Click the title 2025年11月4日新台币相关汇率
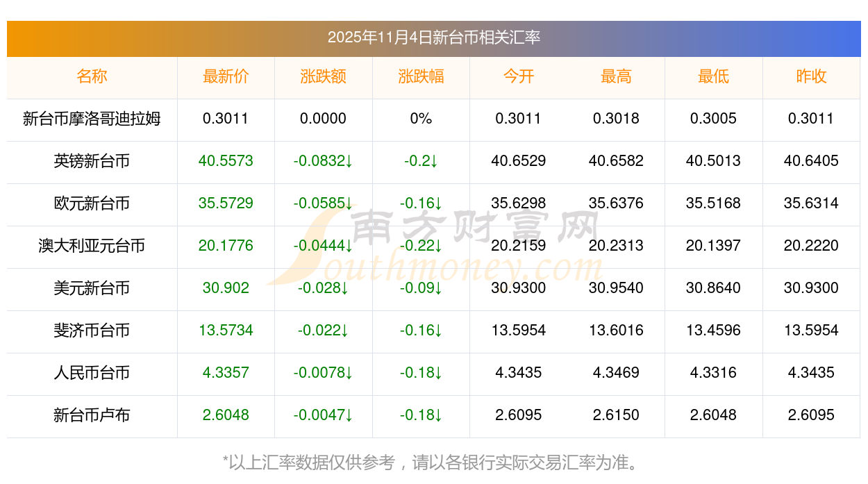 pyautogui.click(x=433, y=37)
